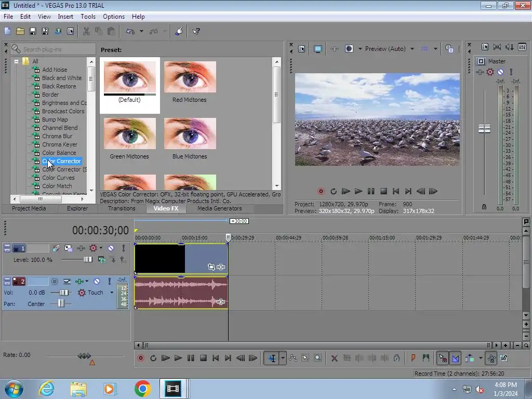Click the Delete X icon in the timeline toolbar
The image size is (532, 399).
tap(334, 358)
